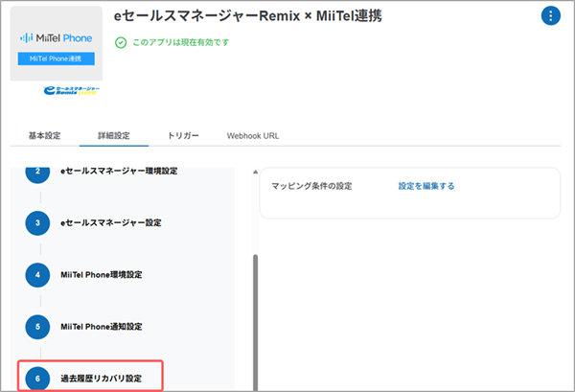Click the MiiTel Phone app logo thumbnail
This screenshot has height=392, width=575.
click(57, 44)
